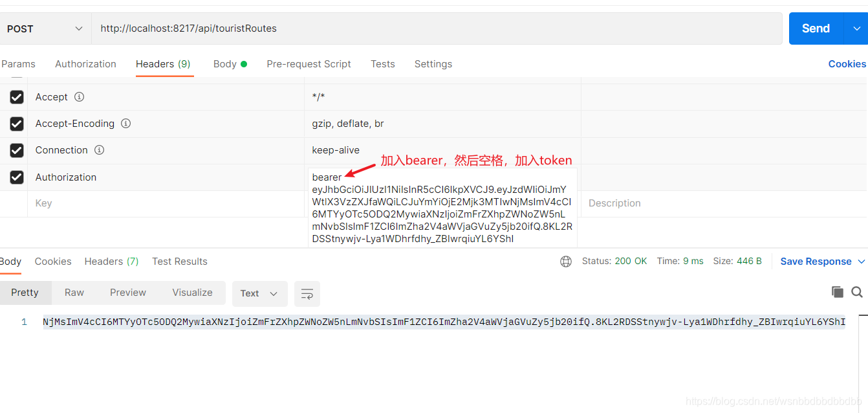Open the request Settings tab
The image size is (868, 413).
[x=433, y=64]
